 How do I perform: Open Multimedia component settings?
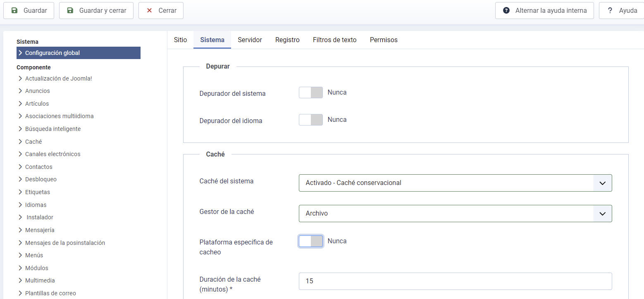point(40,280)
